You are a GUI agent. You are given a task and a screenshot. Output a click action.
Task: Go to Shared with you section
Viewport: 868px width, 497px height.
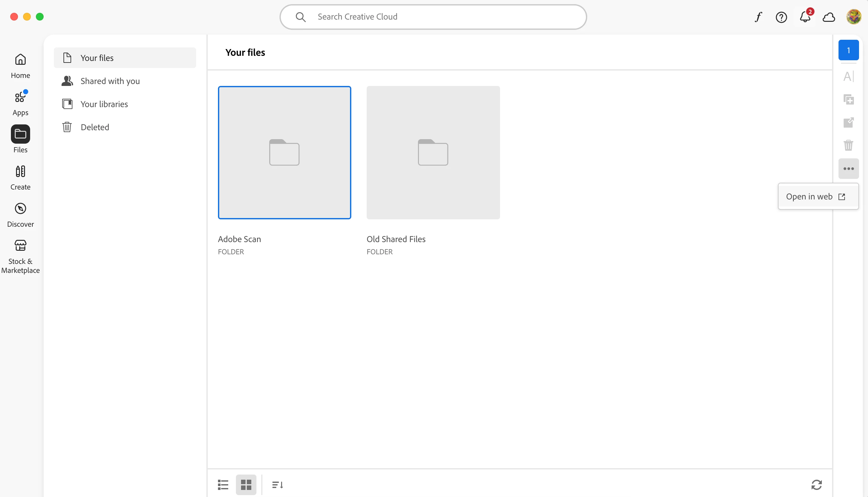pyautogui.click(x=110, y=81)
